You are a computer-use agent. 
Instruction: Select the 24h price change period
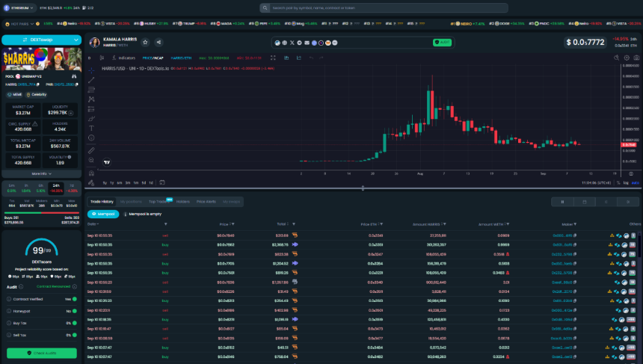coord(56,188)
